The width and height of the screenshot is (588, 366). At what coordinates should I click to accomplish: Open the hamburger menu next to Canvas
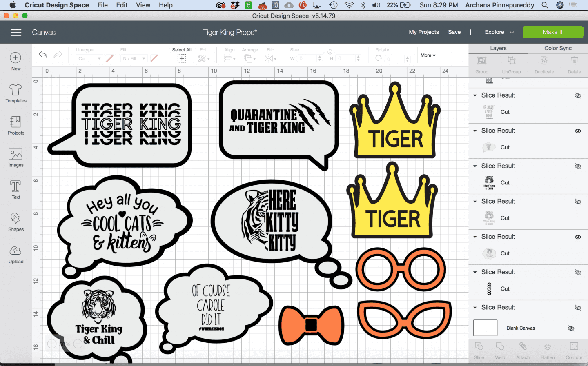pyautogui.click(x=16, y=33)
